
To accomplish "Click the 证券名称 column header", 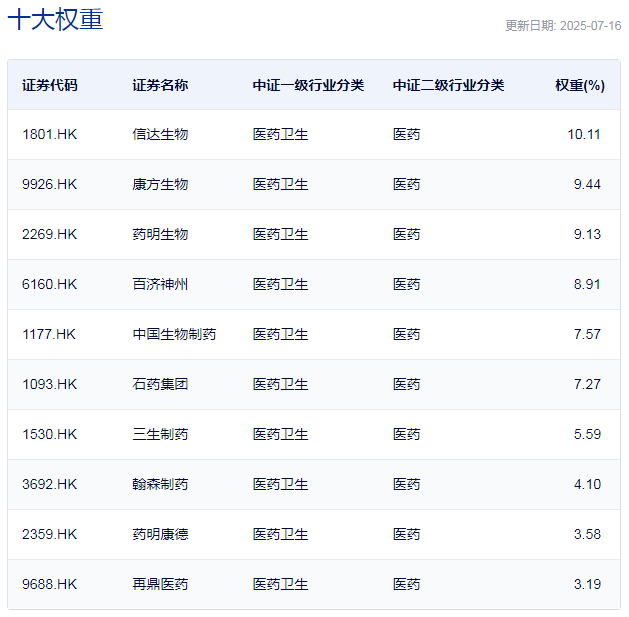I will (160, 85).
